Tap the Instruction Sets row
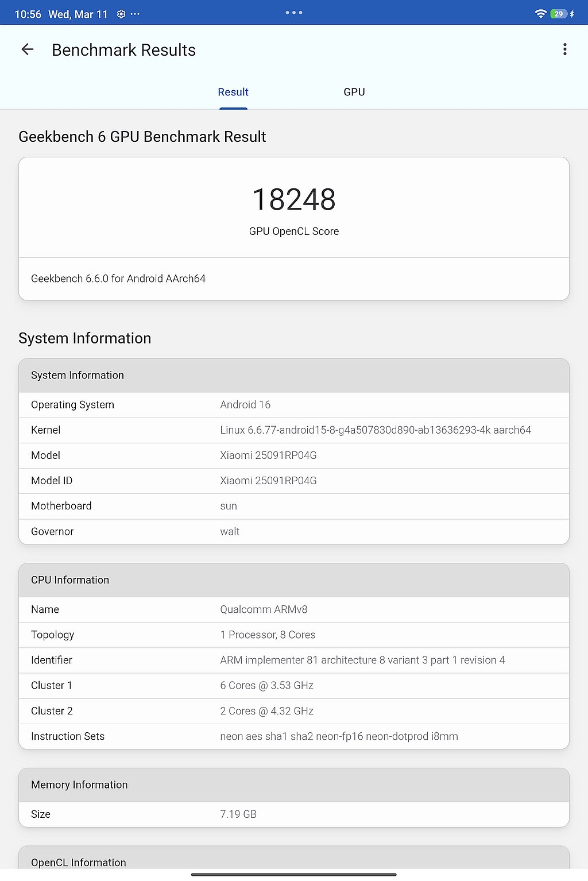 point(294,736)
